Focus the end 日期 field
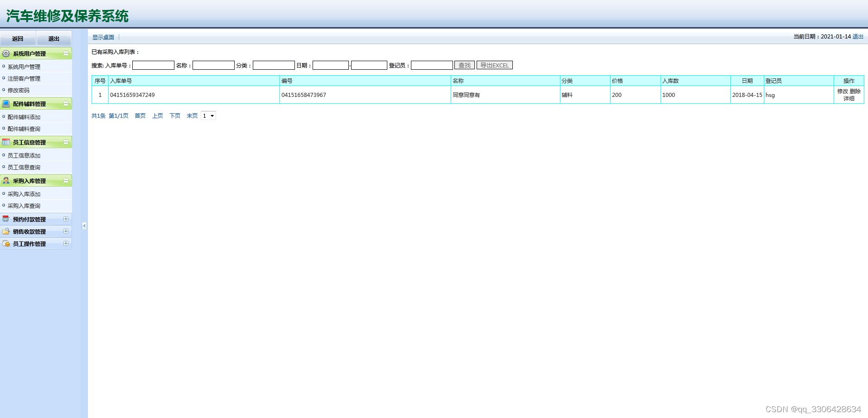Viewport: 868px width, 418px height. click(369, 65)
